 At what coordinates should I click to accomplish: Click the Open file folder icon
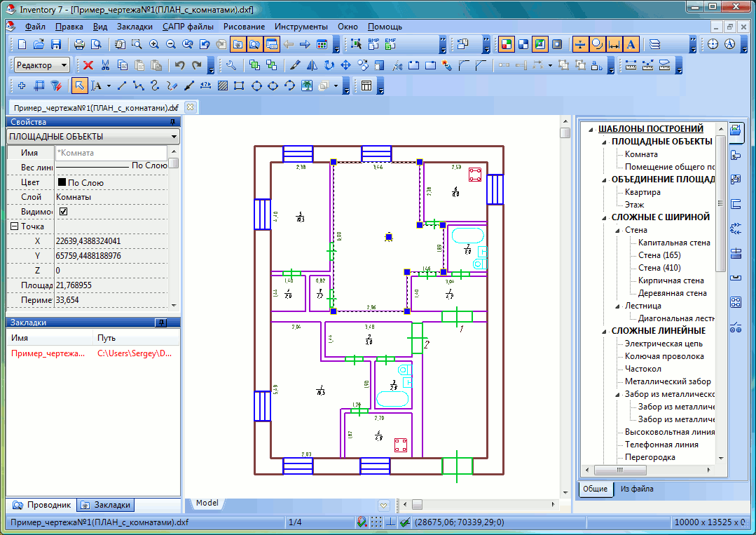coord(39,44)
